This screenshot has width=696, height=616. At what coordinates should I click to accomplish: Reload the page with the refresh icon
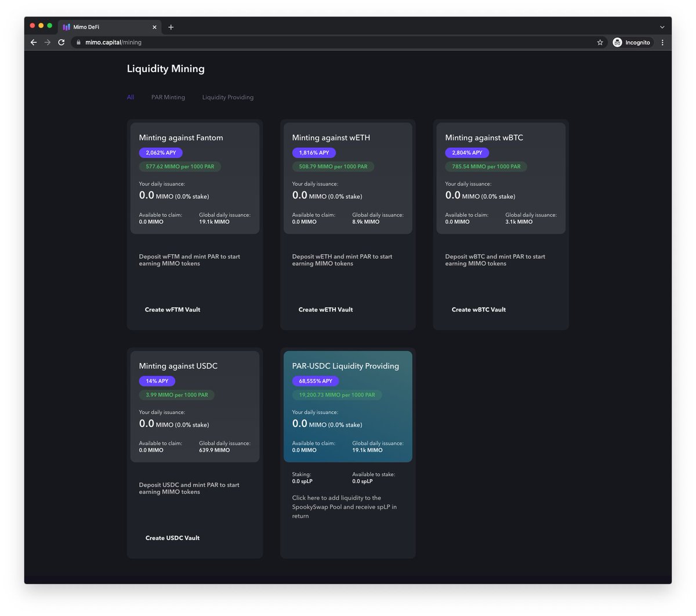61,42
